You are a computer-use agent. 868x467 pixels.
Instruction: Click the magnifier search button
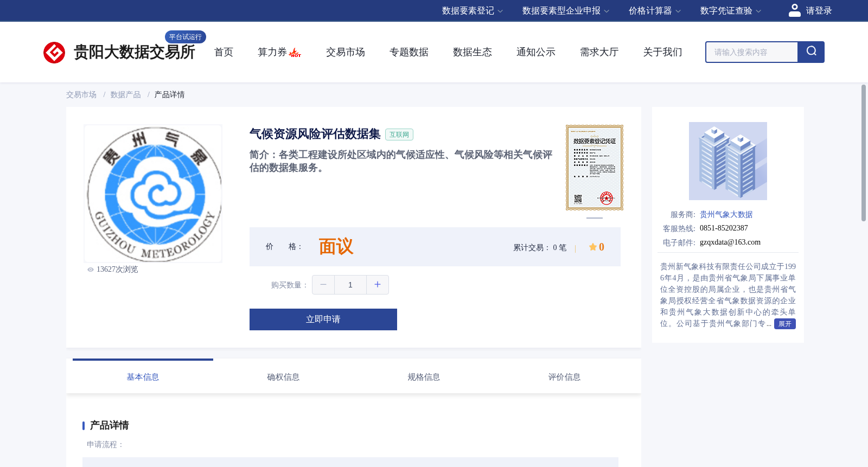(811, 52)
